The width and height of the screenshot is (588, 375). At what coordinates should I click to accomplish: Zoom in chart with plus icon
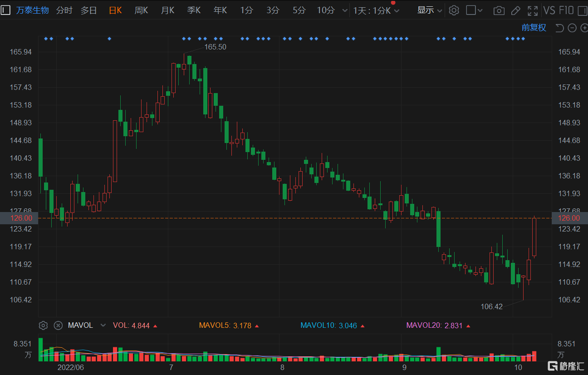[584, 28]
